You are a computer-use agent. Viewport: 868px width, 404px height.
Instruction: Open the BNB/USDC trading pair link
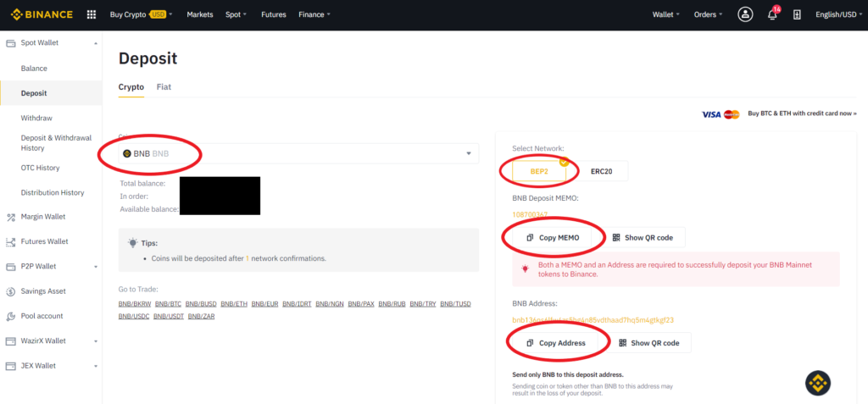point(134,317)
